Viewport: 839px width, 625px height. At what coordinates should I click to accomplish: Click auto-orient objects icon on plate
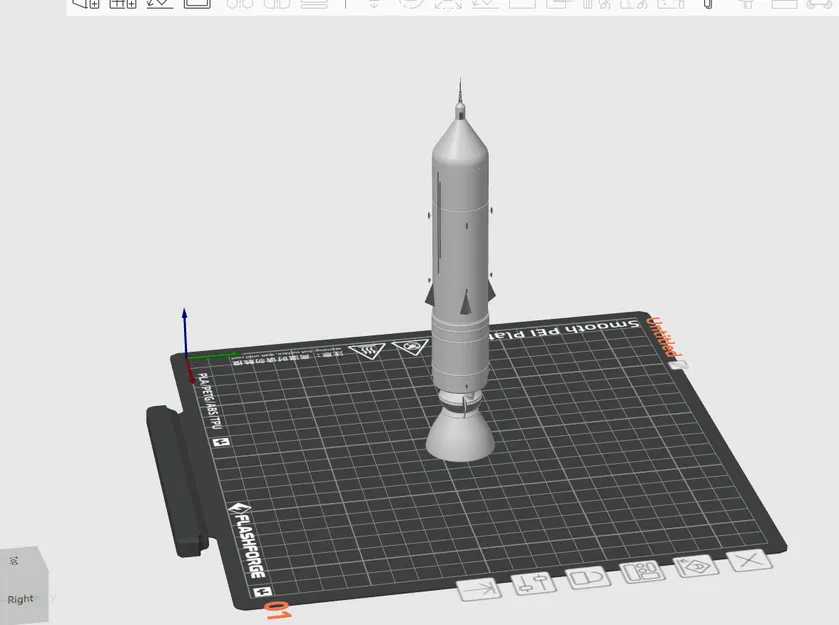[696, 566]
